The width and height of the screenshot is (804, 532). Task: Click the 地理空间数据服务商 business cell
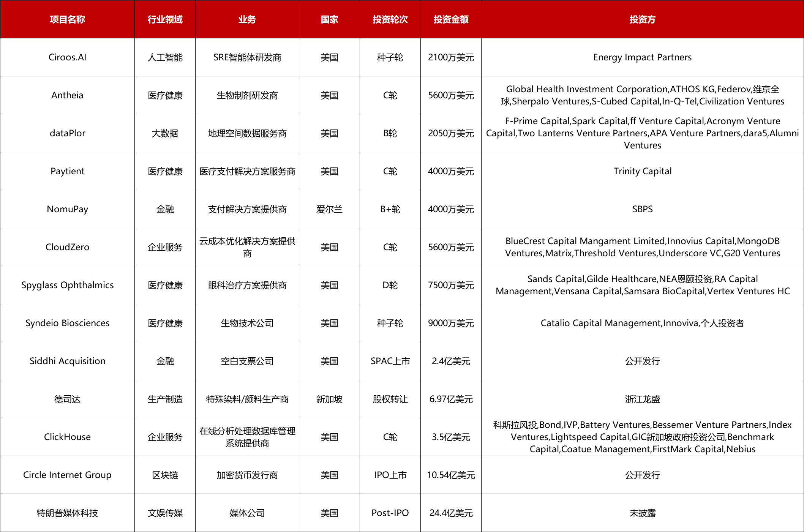pyautogui.click(x=247, y=133)
